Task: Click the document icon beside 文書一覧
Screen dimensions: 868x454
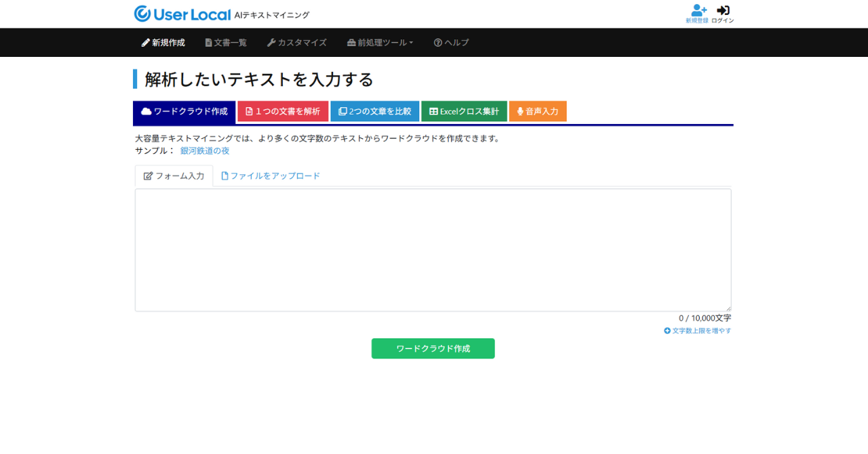Action: pyautogui.click(x=209, y=43)
